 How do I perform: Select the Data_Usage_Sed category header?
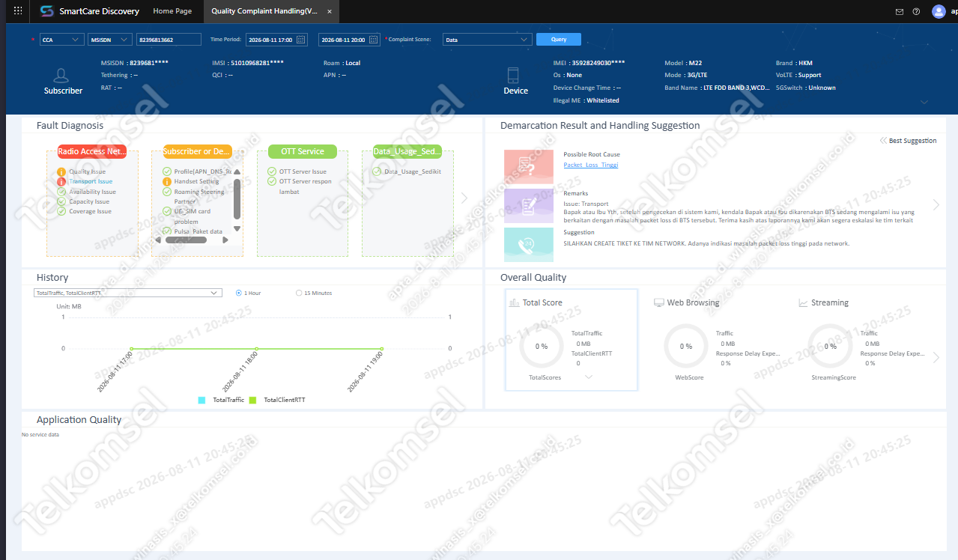coord(407,151)
